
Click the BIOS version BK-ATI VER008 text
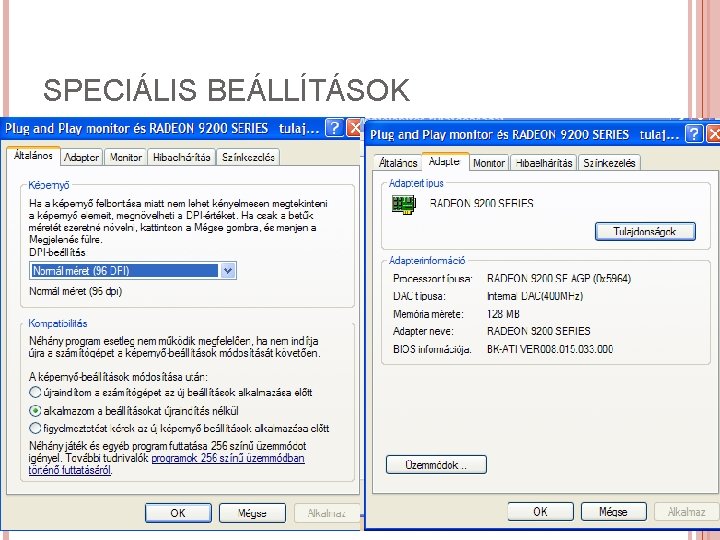click(550, 349)
